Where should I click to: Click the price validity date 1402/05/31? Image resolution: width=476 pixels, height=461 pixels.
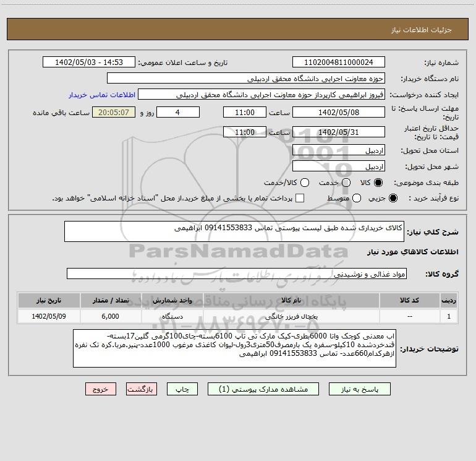[x=339, y=132]
